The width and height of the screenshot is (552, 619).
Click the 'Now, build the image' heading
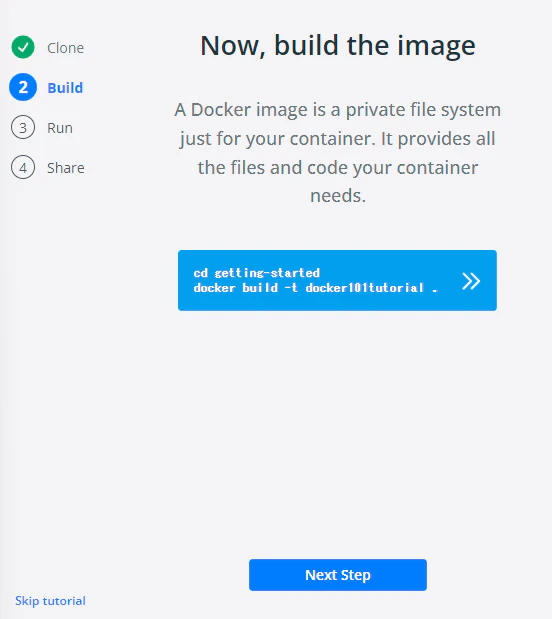[x=338, y=45]
